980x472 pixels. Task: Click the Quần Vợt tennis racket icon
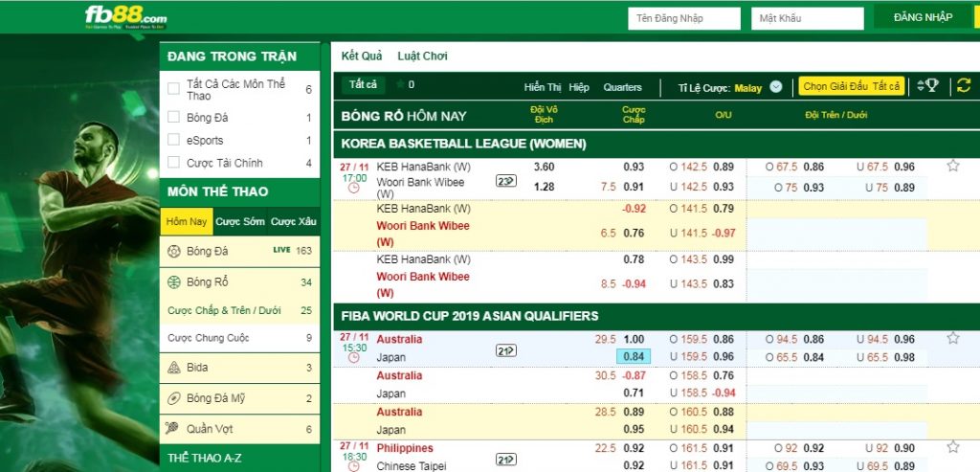[172, 428]
